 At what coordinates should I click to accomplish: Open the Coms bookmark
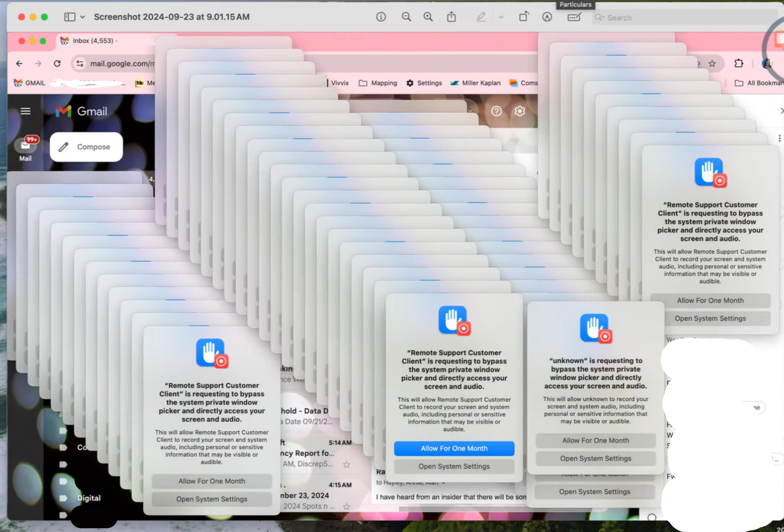524,83
